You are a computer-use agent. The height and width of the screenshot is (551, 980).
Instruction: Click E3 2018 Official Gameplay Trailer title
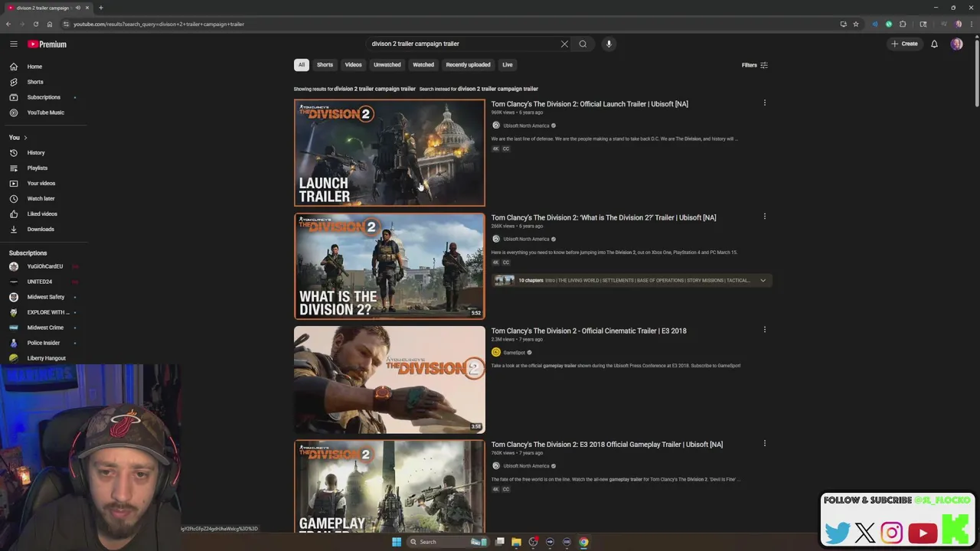[606, 445]
